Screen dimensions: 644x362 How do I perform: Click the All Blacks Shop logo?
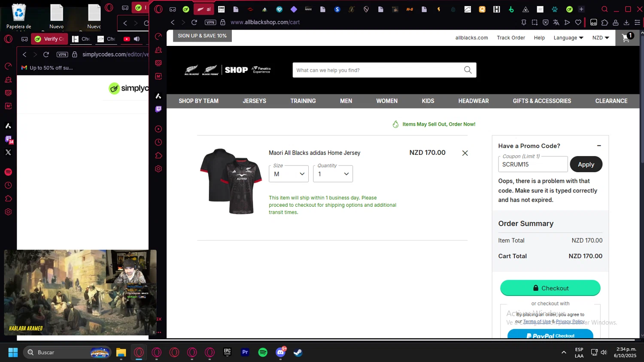[x=228, y=70]
